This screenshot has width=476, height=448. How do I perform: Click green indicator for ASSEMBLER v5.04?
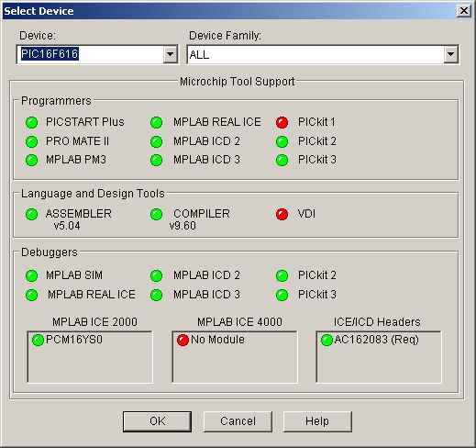click(x=31, y=214)
